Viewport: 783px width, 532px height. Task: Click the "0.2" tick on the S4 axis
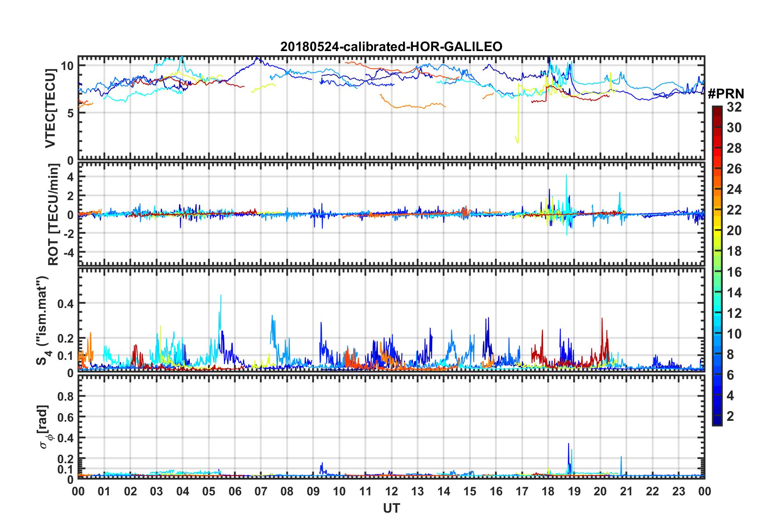(65, 339)
